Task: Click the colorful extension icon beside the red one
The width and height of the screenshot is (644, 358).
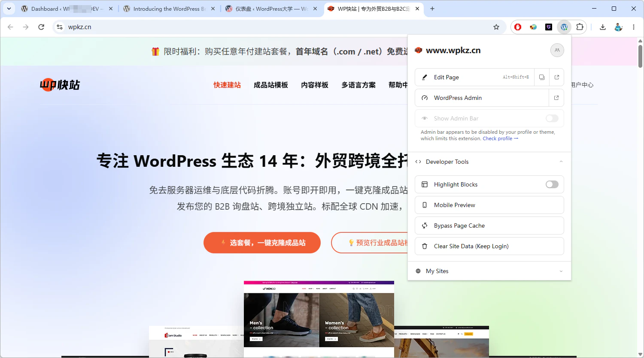Action: 533,27
